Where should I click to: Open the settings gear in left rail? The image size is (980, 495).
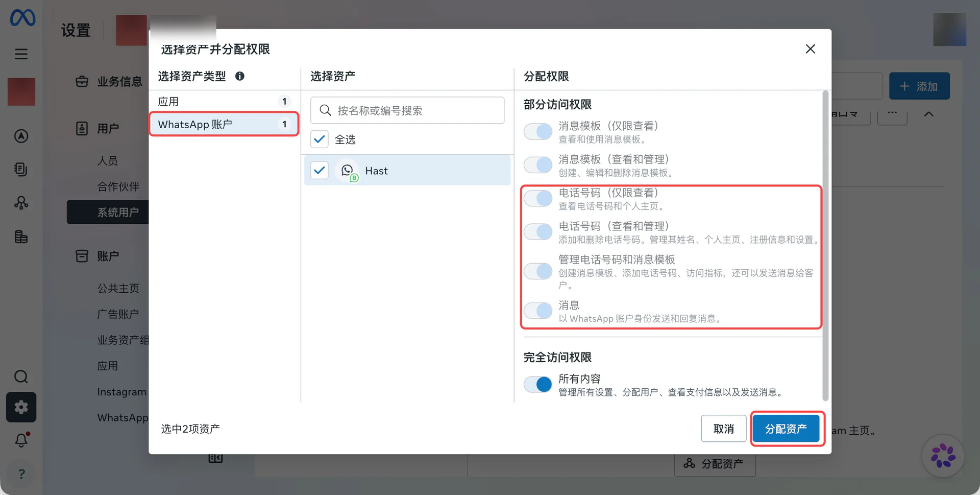coord(21,407)
